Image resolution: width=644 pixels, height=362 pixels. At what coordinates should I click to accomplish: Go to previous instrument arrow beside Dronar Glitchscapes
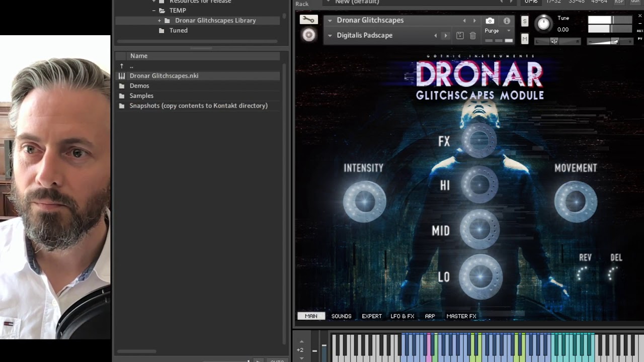(x=464, y=21)
